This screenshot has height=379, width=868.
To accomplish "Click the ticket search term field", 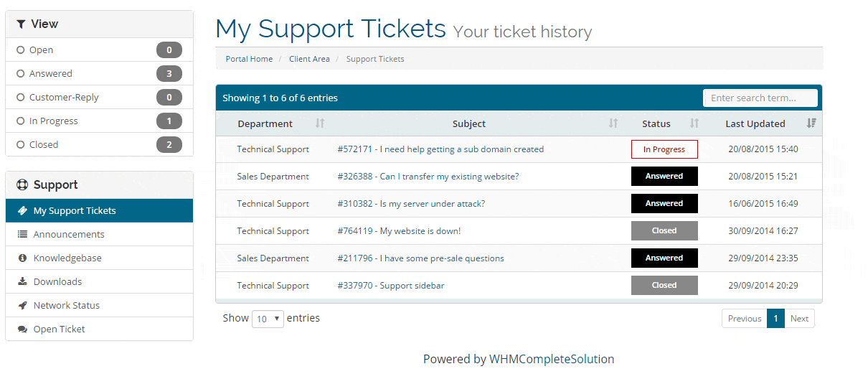I will 760,98.
